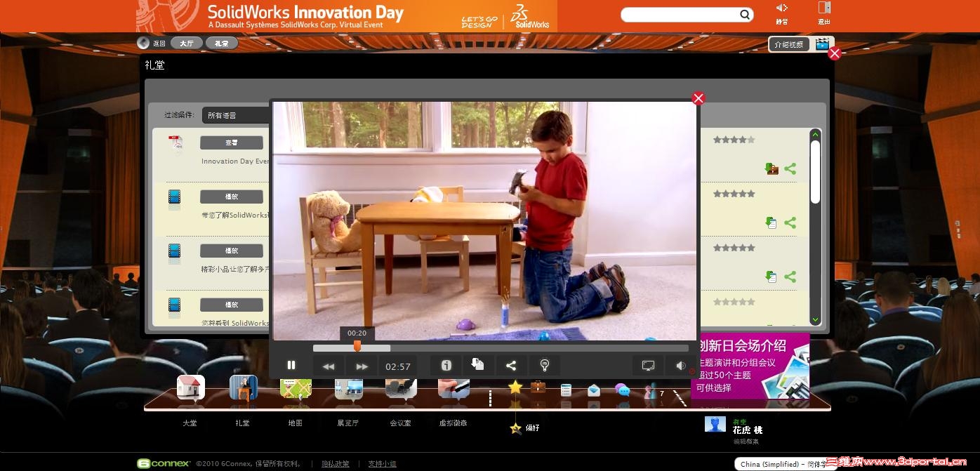The height and width of the screenshot is (471, 980).
Task: Switch video to fullscreen display
Action: point(648,366)
